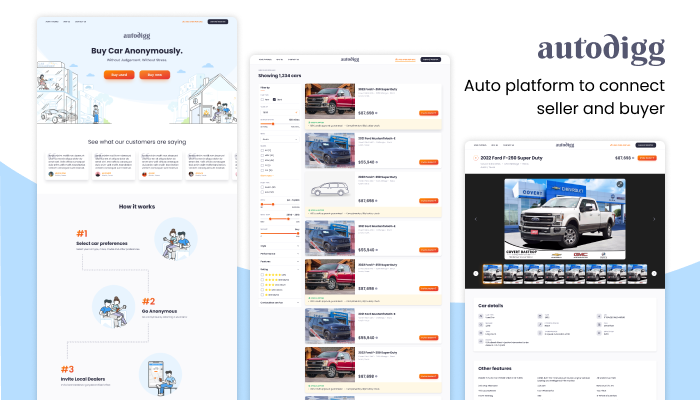Expand the last filter section below the Rating checkboxes
This screenshot has height=400, width=700.
pyautogui.click(x=280, y=303)
